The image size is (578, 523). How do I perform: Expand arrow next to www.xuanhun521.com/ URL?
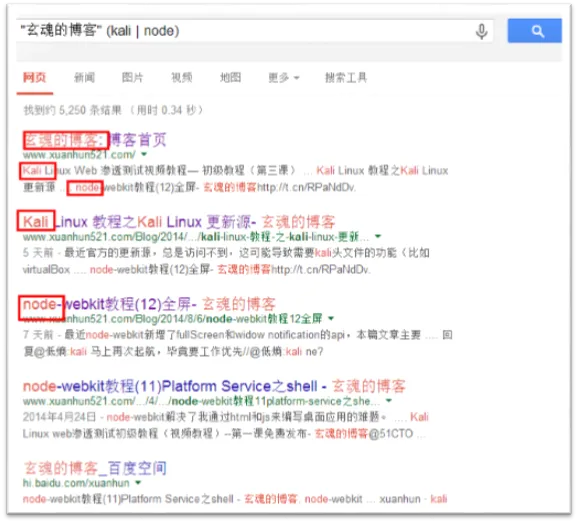point(144,154)
